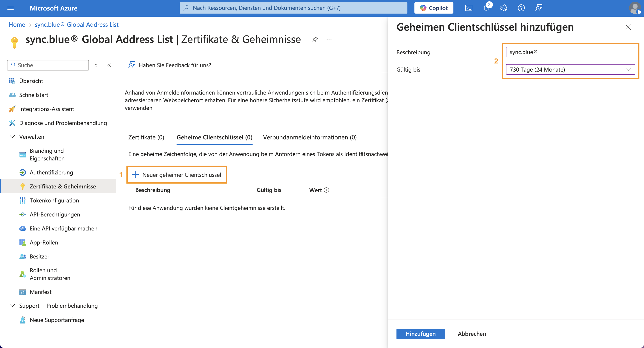This screenshot has height=348, width=644.
Task: Pin the Zertifikate & Geheimnisse blade
Action: click(x=315, y=39)
